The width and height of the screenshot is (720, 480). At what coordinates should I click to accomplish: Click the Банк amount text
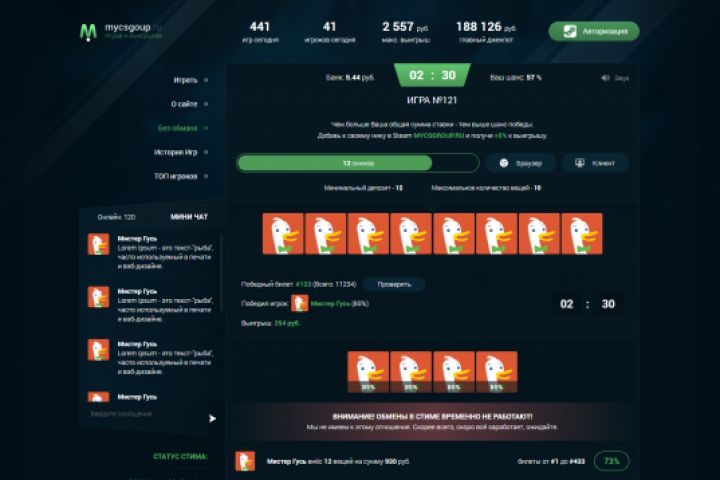coord(350,78)
